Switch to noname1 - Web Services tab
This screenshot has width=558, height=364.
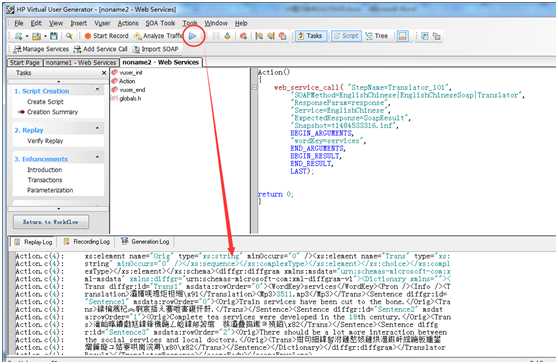tap(81, 63)
